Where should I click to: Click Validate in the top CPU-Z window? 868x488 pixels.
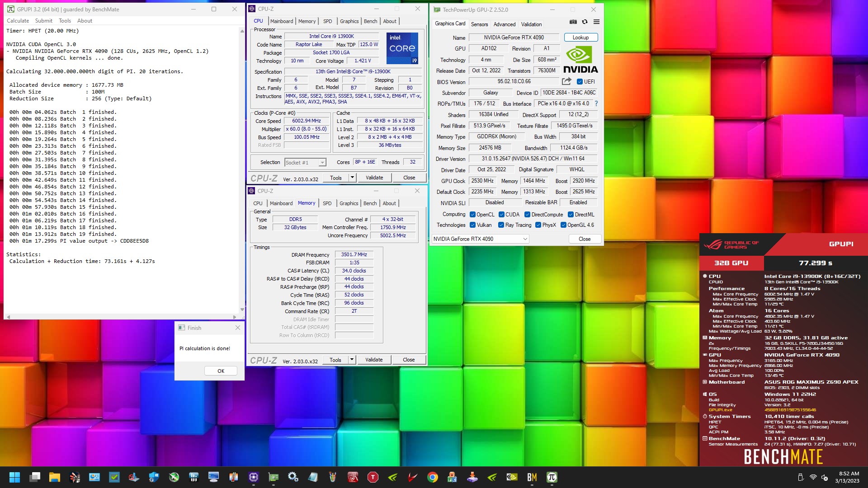[374, 178]
